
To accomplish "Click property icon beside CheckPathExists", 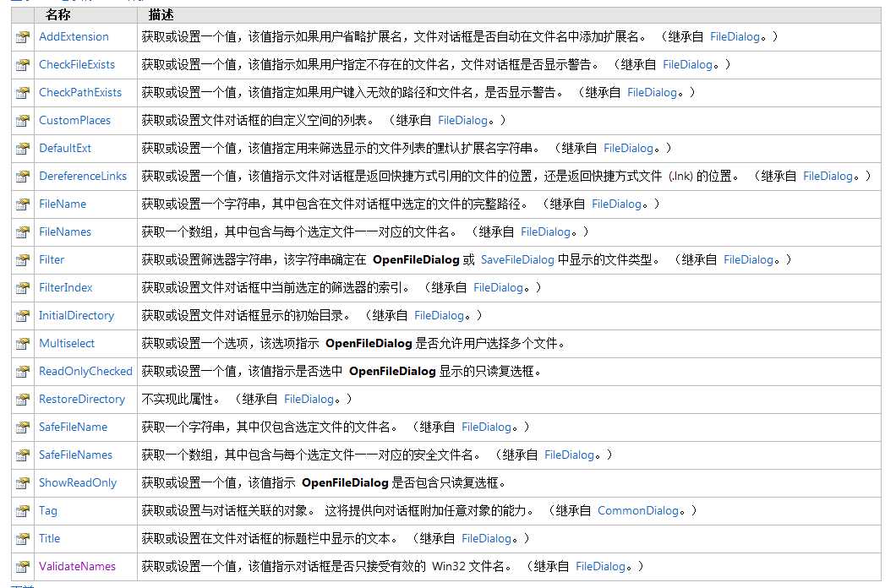I will click(22, 93).
